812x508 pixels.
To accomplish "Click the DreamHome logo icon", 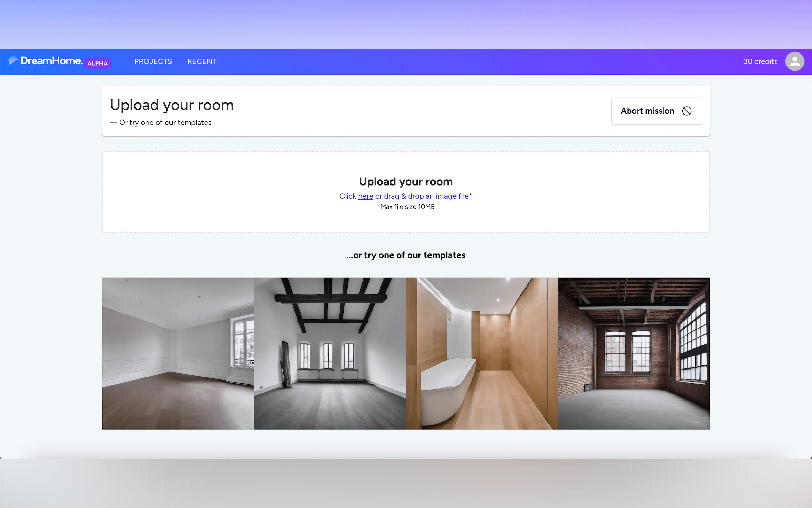I will [x=13, y=60].
